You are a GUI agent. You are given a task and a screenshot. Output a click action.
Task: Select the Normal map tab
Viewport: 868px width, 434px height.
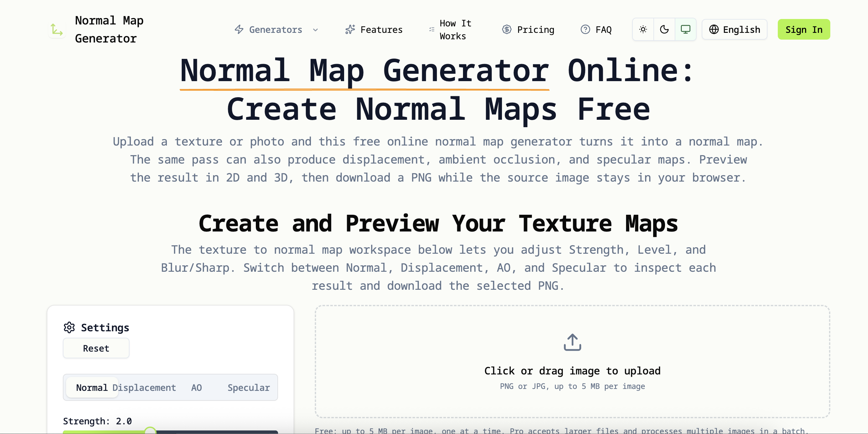pos(92,388)
